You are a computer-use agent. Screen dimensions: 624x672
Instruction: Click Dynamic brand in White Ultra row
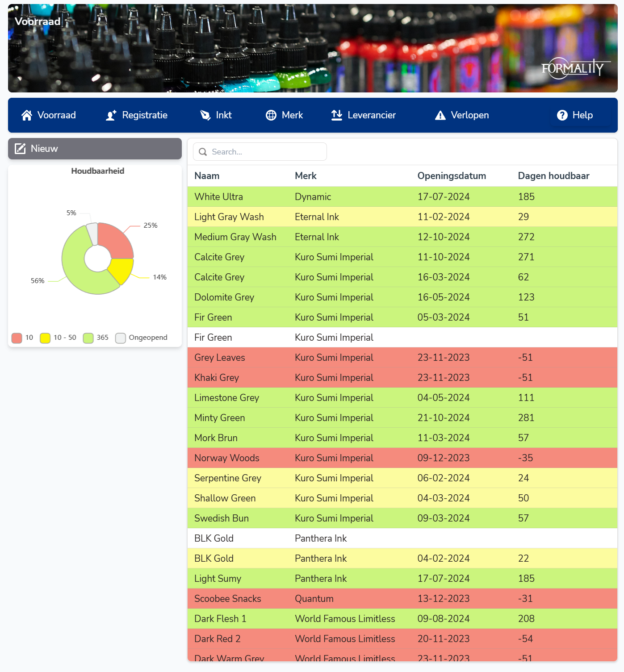tap(313, 197)
